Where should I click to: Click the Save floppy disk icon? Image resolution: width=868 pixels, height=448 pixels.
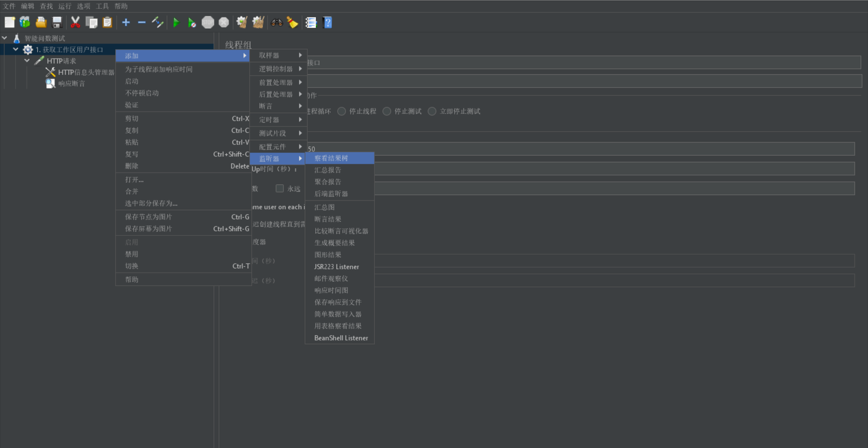57,22
